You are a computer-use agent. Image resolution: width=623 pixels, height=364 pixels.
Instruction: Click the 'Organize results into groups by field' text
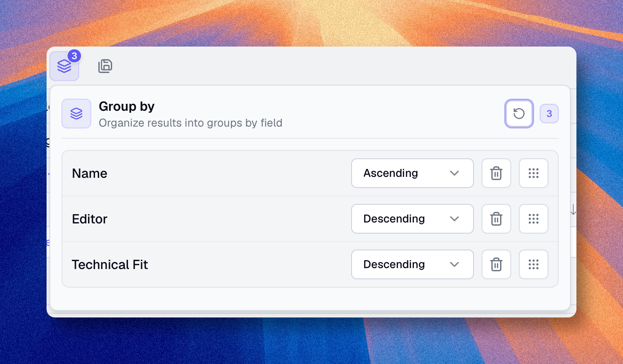pos(190,123)
